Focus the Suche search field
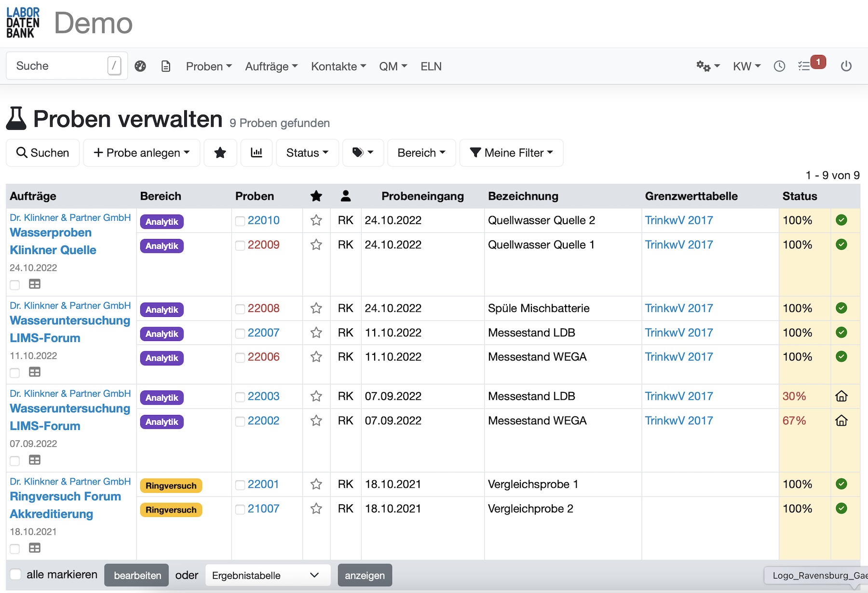 pos(58,66)
